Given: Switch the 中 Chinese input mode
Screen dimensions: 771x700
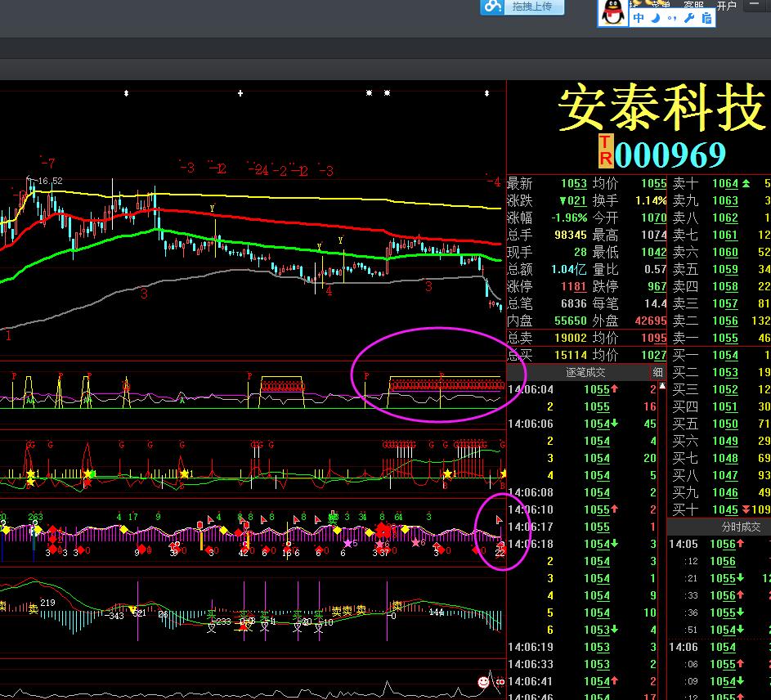Looking at the screenshot, I should point(639,19).
